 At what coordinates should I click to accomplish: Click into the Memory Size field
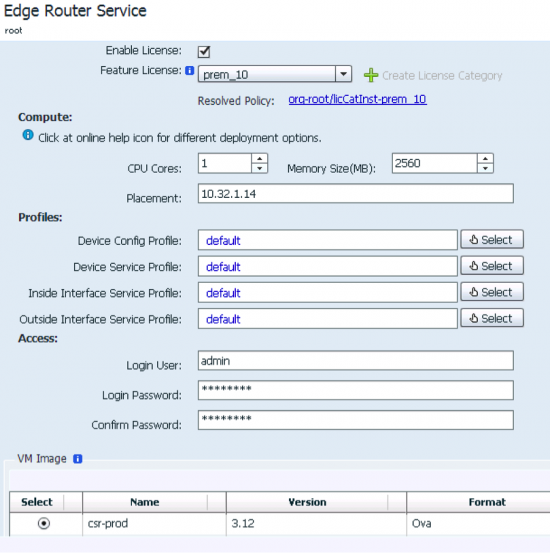[x=434, y=163]
